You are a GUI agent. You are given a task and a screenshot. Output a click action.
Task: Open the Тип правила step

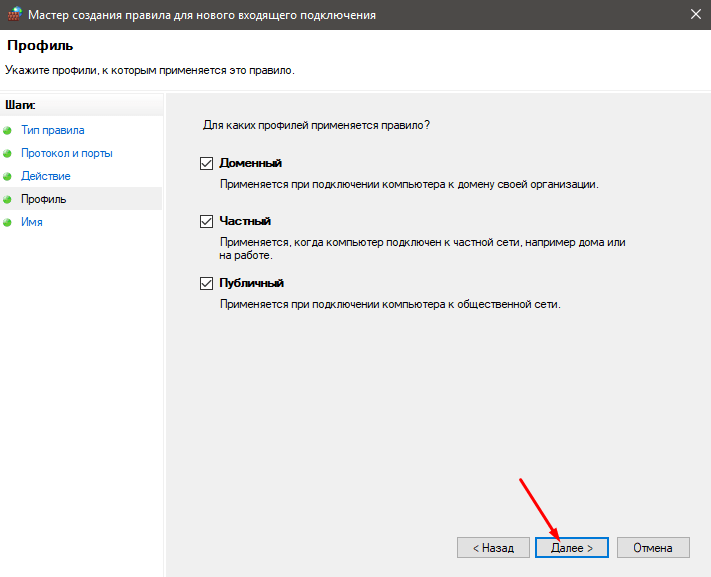[53, 130]
